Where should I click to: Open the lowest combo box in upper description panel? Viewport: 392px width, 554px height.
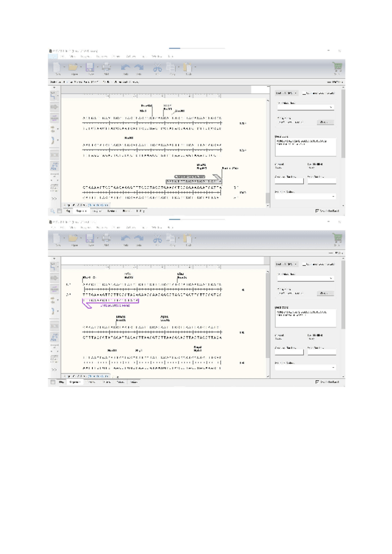305,197
